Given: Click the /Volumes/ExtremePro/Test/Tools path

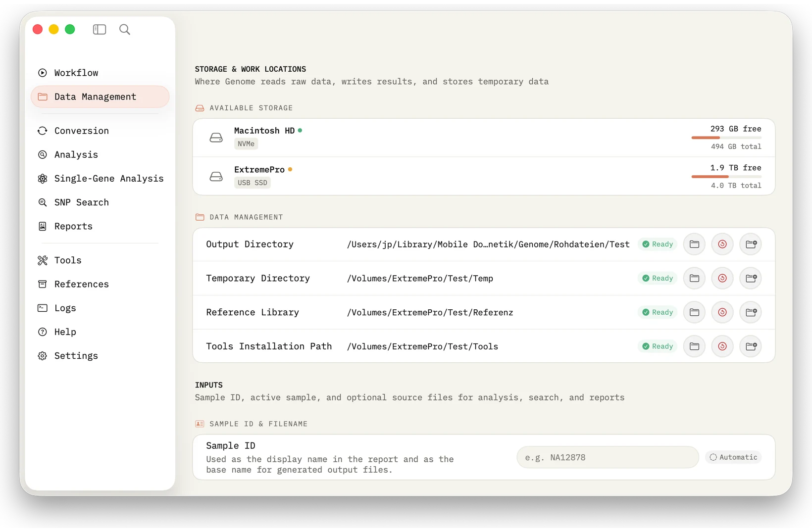Looking at the screenshot, I should [x=422, y=346].
